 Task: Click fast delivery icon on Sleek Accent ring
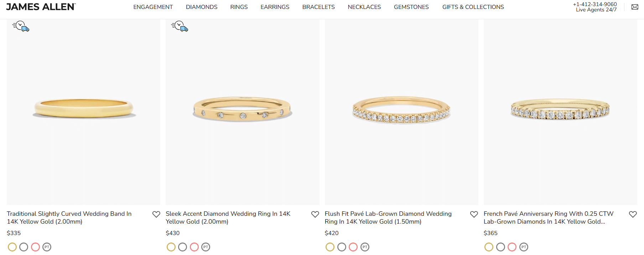point(180,26)
